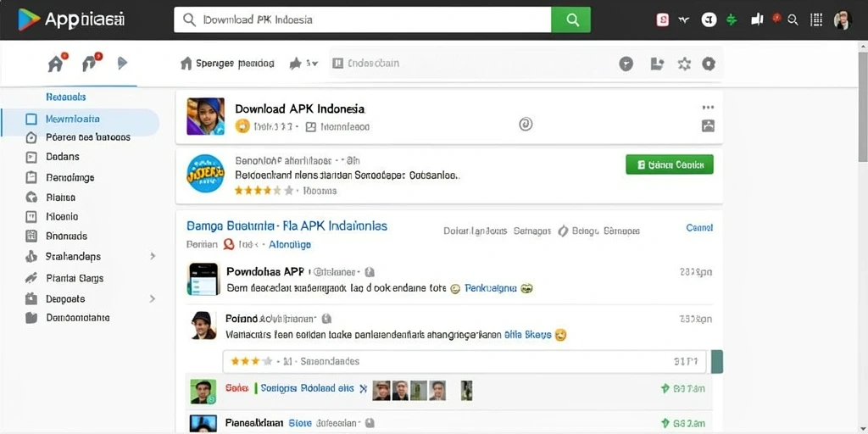Expand the Deagoats sidebar chevron
The image size is (868, 434).
point(153,298)
